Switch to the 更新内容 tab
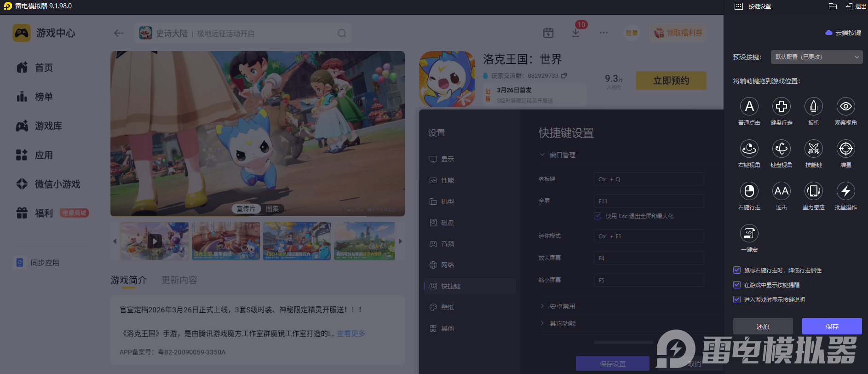This screenshot has width=868, height=374. click(179, 280)
